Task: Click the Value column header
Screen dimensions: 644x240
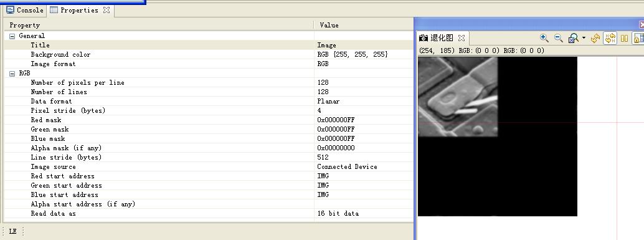Action: point(329,25)
